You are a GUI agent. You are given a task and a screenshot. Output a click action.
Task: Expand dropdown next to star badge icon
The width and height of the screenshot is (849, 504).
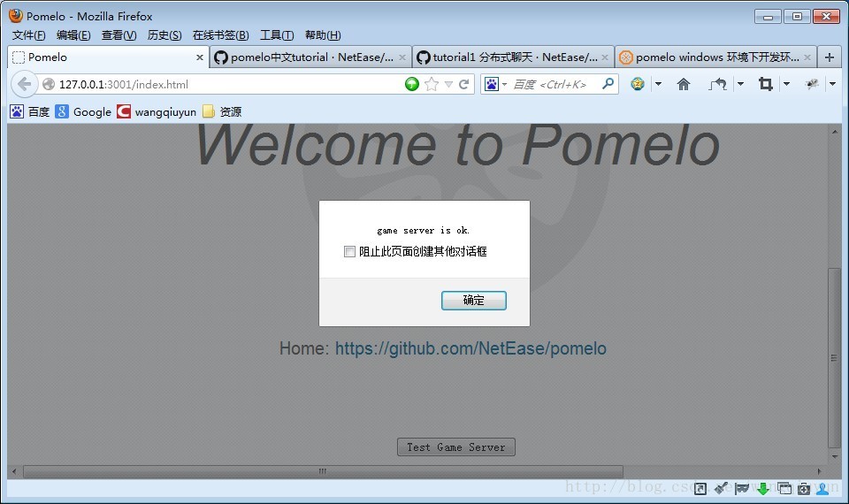(658, 84)
